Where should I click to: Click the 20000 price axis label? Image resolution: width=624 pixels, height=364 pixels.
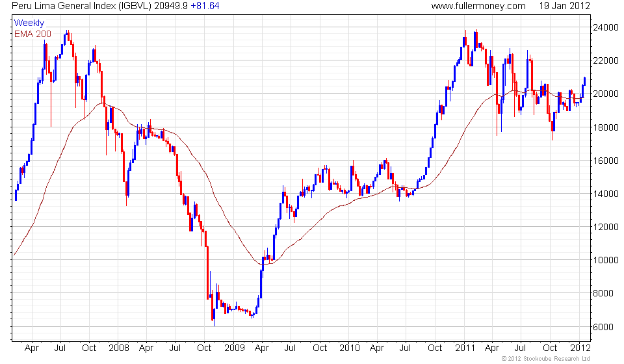tap(606, 94)
